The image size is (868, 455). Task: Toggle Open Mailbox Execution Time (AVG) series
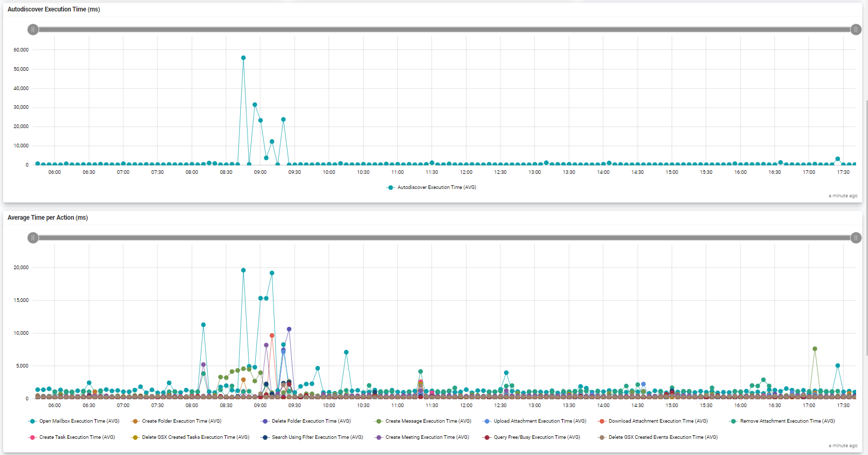(x=73, y=421)
